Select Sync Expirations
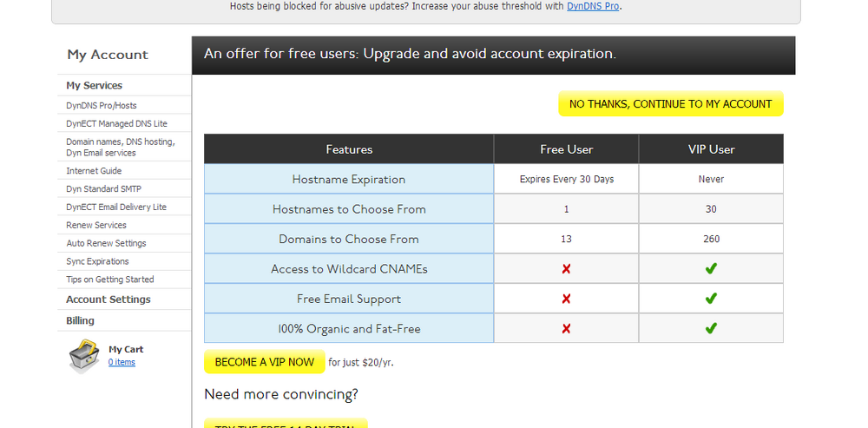This screenshot has width=868, height=428. [97, 261]
